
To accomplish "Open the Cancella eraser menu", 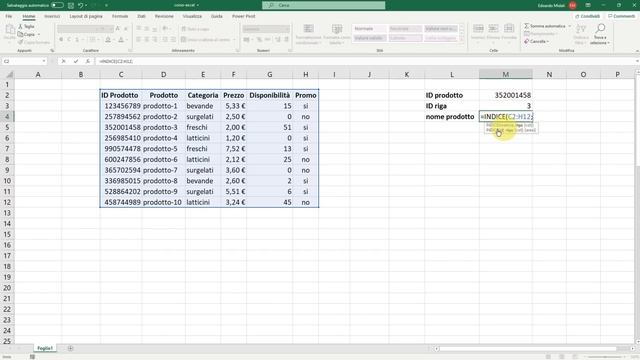I will [x=536, y=41].
